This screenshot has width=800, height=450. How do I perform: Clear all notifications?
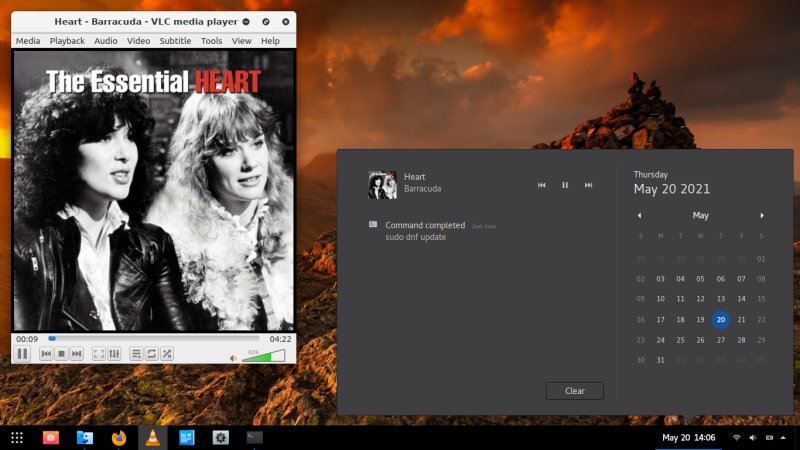(574, 391)
